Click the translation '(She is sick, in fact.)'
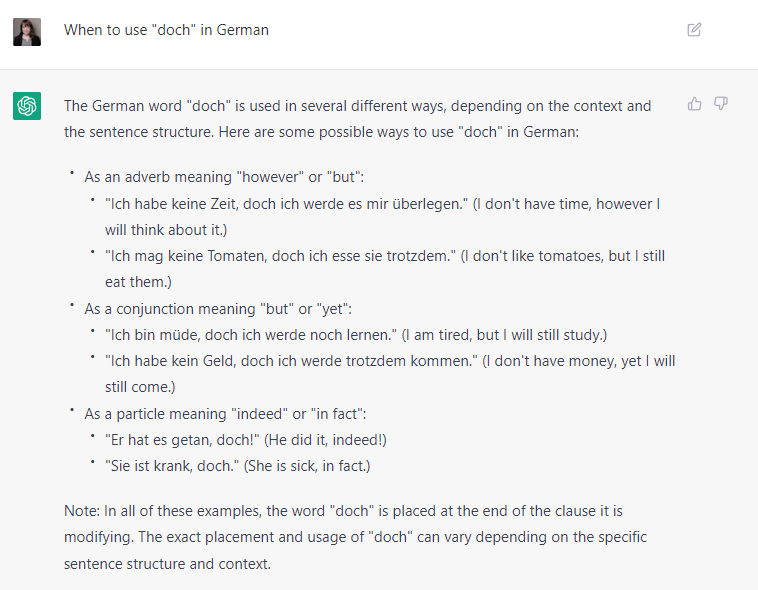Viewport: 758px width, 590px height. (x=307, y=466)
